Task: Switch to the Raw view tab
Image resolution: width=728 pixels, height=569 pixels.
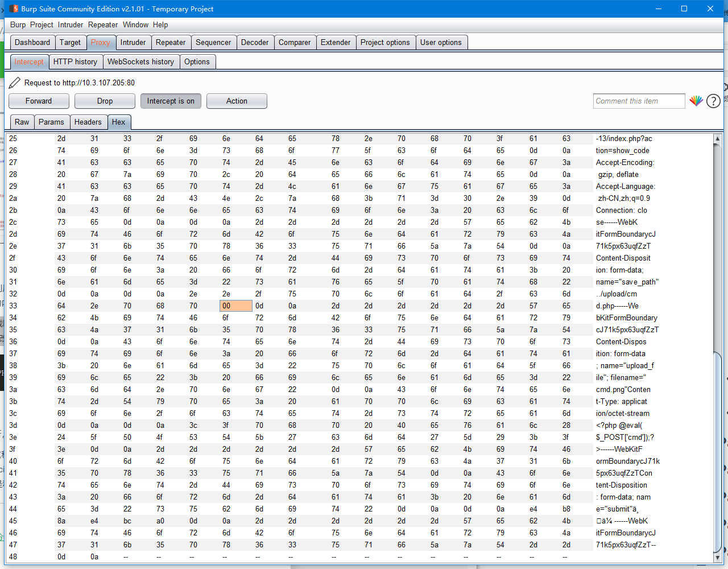Action: coord(22,122)
